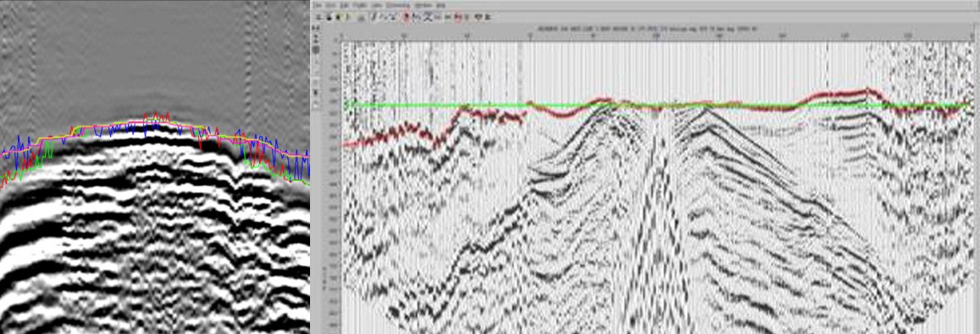
Task: Click the second pink-highlighted toolbar icon
Action: (457, 16)
